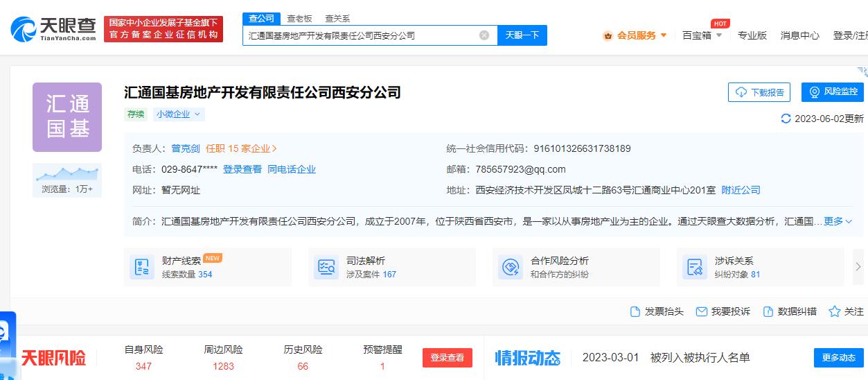Click the 情报动态 heading
Image resolution: width=868 pixels, height=380 pixels.
527,359
